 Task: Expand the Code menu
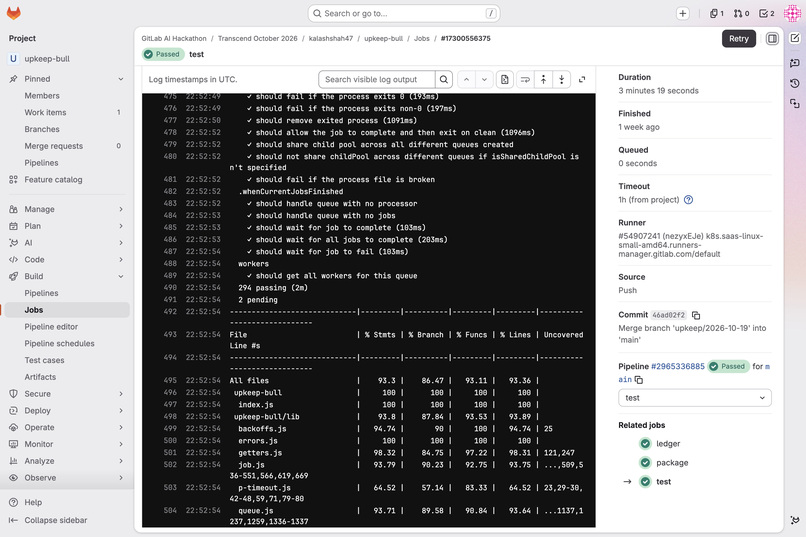pyautogui.click(x=67, y=260)
